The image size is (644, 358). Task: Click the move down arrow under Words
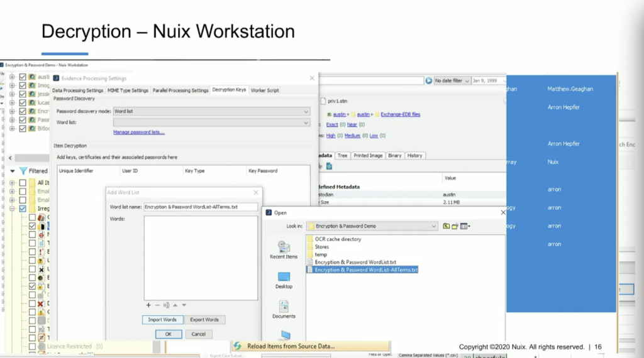[x=184, y=305]
